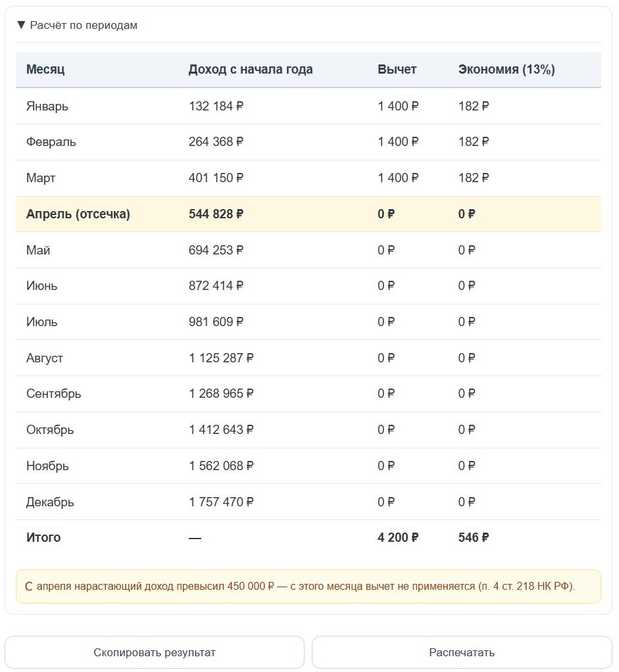Click the Вычет column header

[x=397, y=70]
